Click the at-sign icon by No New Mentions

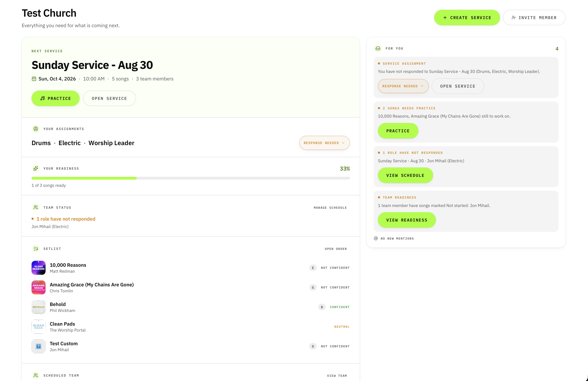tap(376, 239)
